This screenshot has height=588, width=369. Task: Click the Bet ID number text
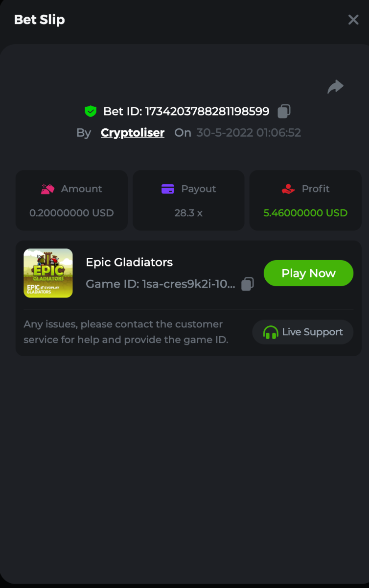pos(207,112)
